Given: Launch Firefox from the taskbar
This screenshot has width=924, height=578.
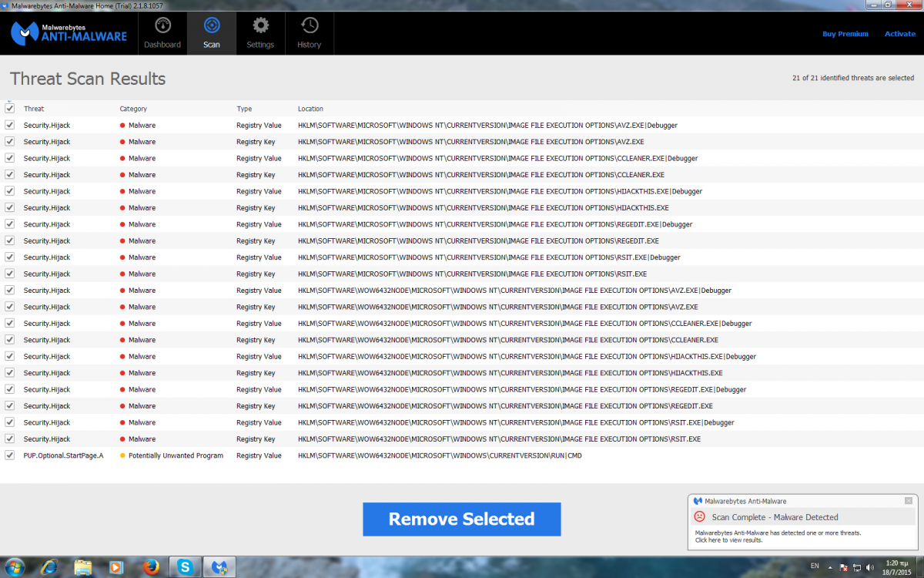Looking at the screenshot, I should click(151, 567).
